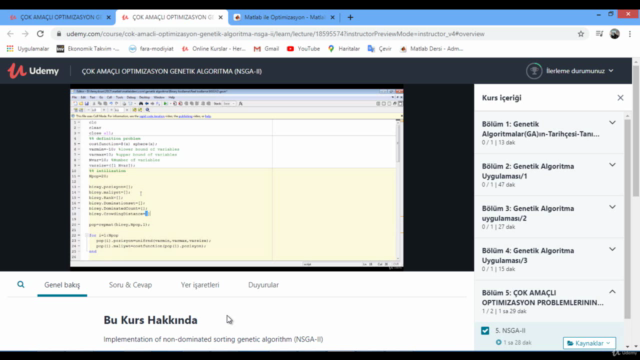Viewport: 640px width, 360px height.
Task: Expand Bölüm 4 Genetik Algoritma Uygulaması/3
Action: pos(612,249)
